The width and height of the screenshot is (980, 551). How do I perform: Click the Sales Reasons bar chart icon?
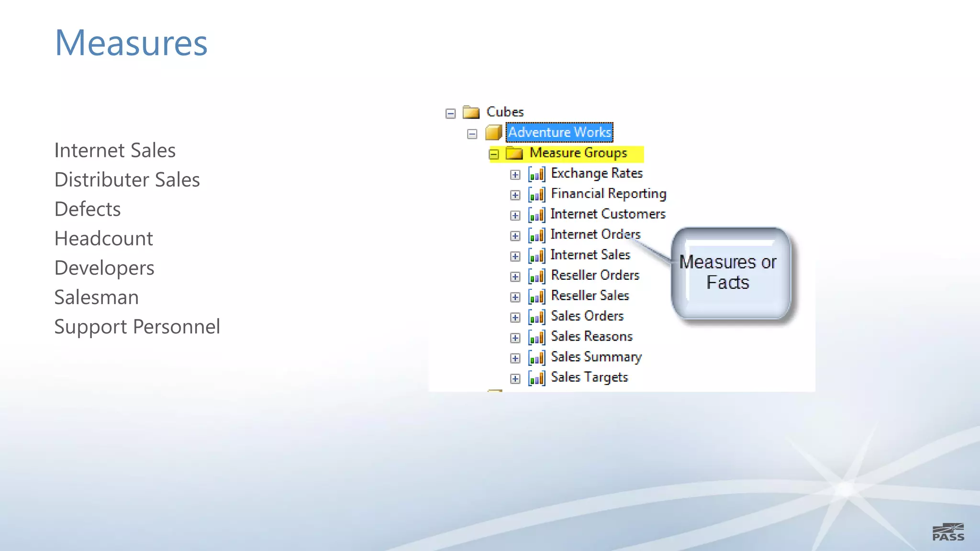click(x=536, y=337)
